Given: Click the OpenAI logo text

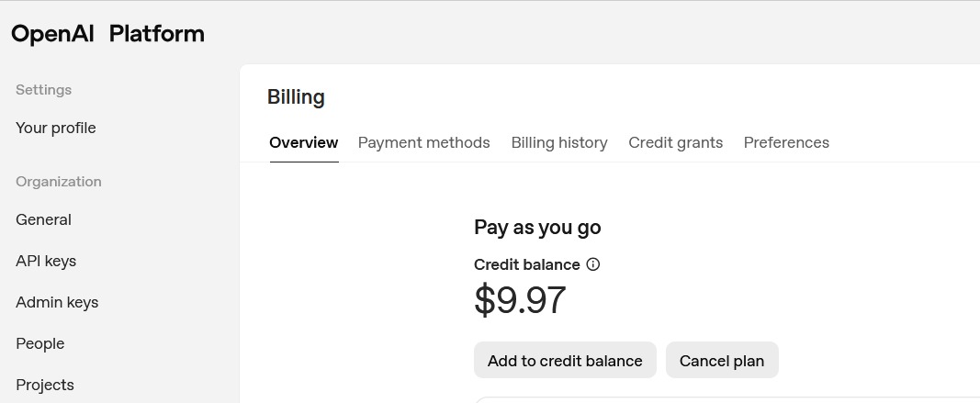Looking at the screenshot, I should (x=54, y=34).
